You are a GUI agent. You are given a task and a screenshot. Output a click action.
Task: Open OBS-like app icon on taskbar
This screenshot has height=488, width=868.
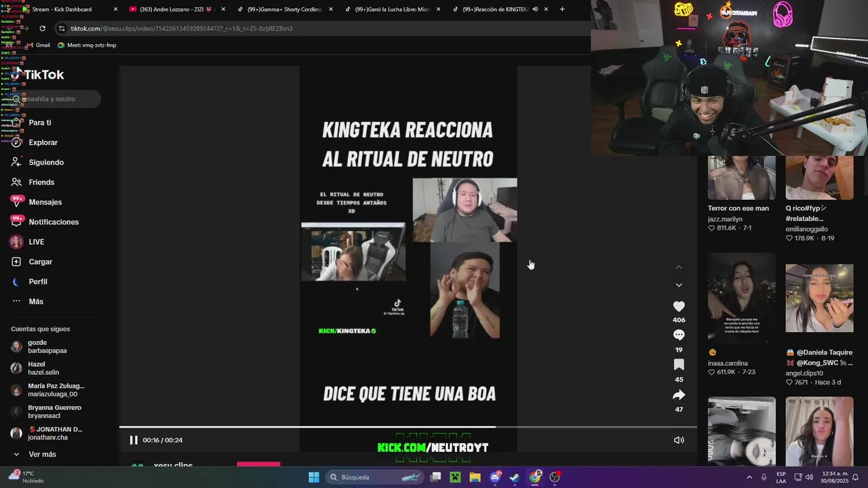[555, 477]
